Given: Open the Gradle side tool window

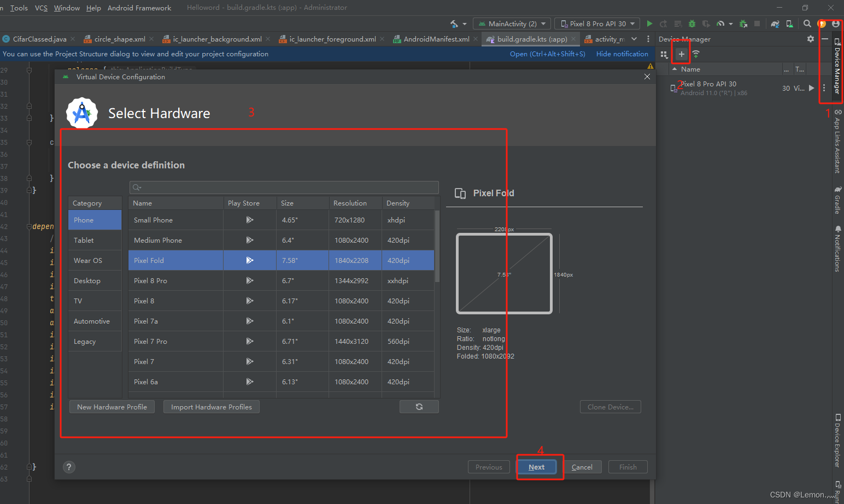Looking at the screenshot, I should [x=837, y=200].
